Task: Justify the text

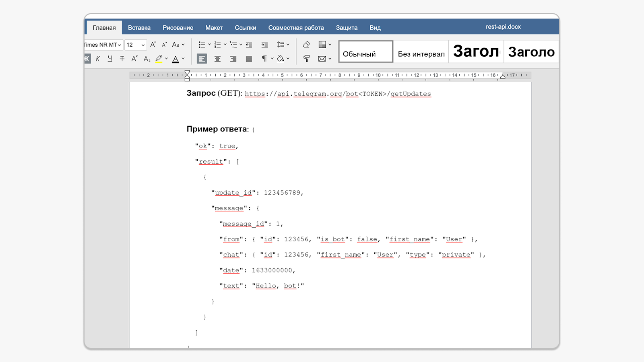Action: (x=249, y=59)
